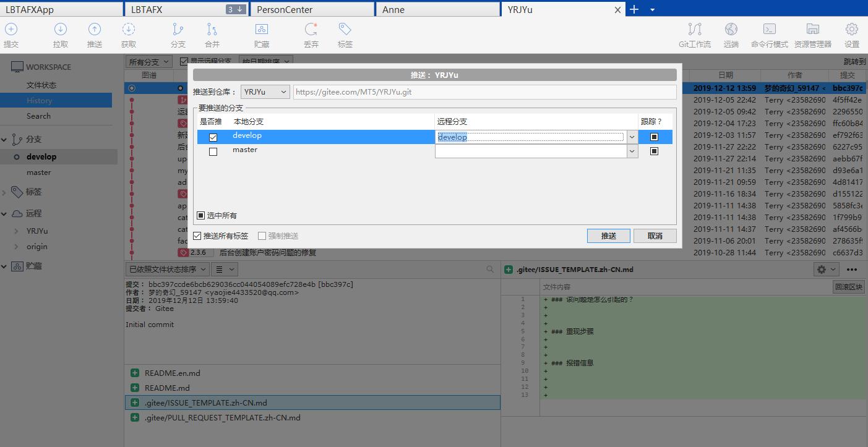Toggle the 显示远程分支 checkbox behind the dialog
This screenshot has width=868, height=447.
184,61
